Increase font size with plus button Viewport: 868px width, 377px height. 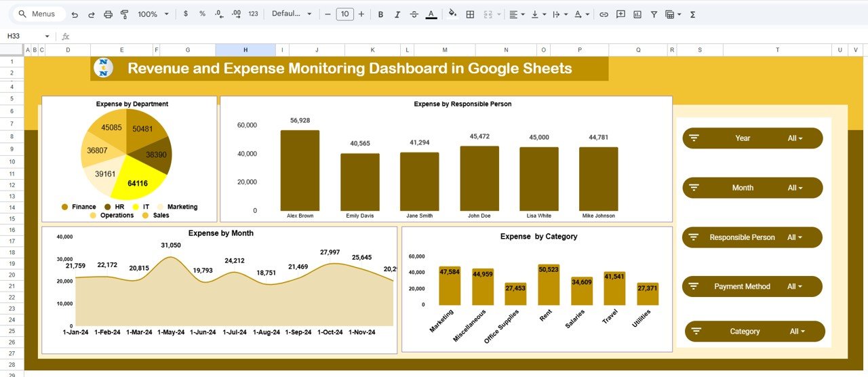361,14
